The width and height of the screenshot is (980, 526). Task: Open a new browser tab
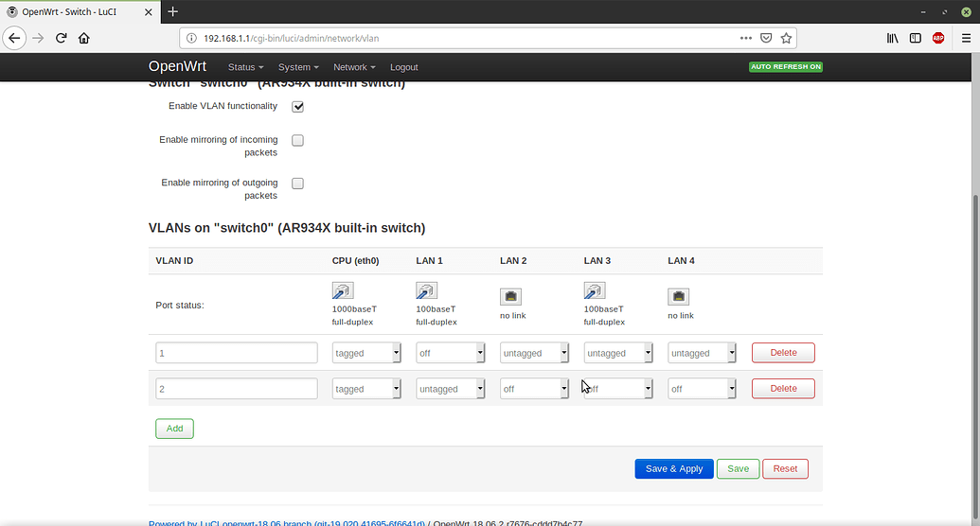point(173,11)
